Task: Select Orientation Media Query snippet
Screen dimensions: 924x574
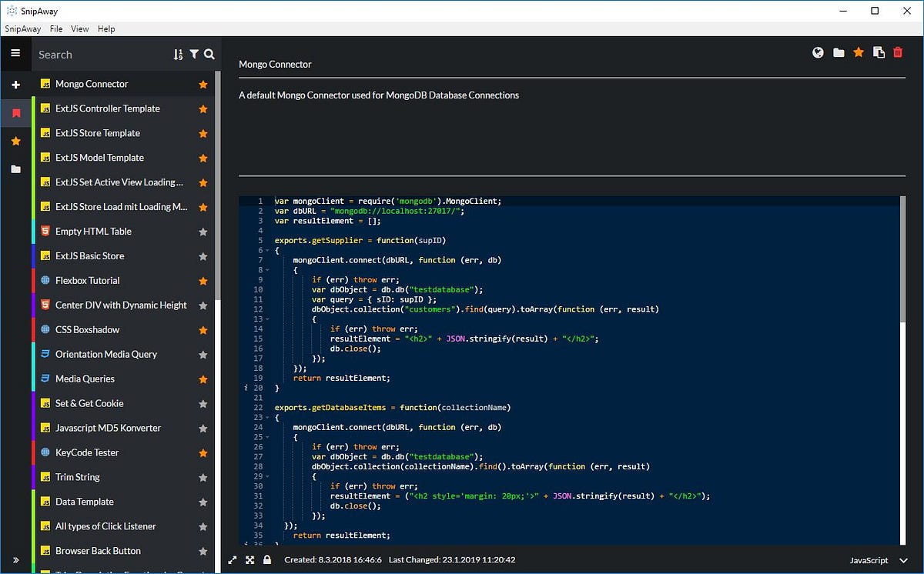Action: pos(123,355)
